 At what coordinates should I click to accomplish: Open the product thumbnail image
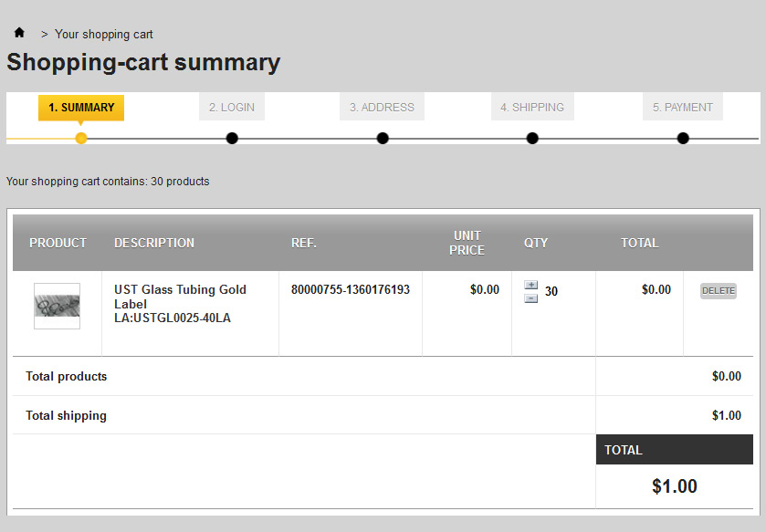click(x=57, y=306)
